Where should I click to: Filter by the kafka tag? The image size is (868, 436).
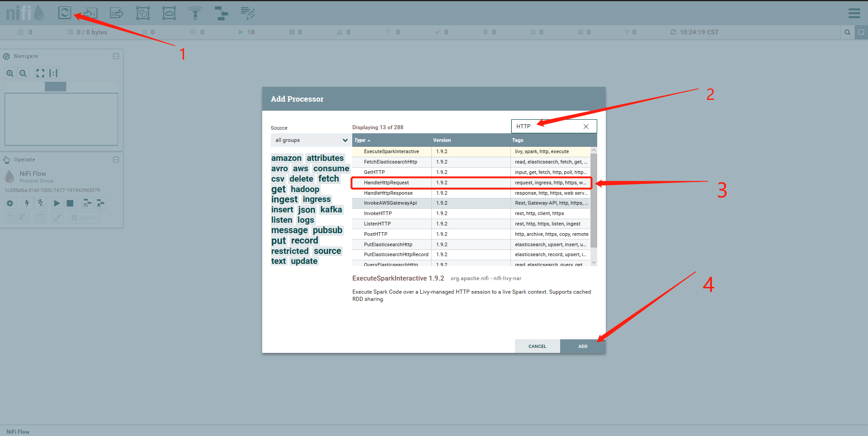(x=331, y=210)
